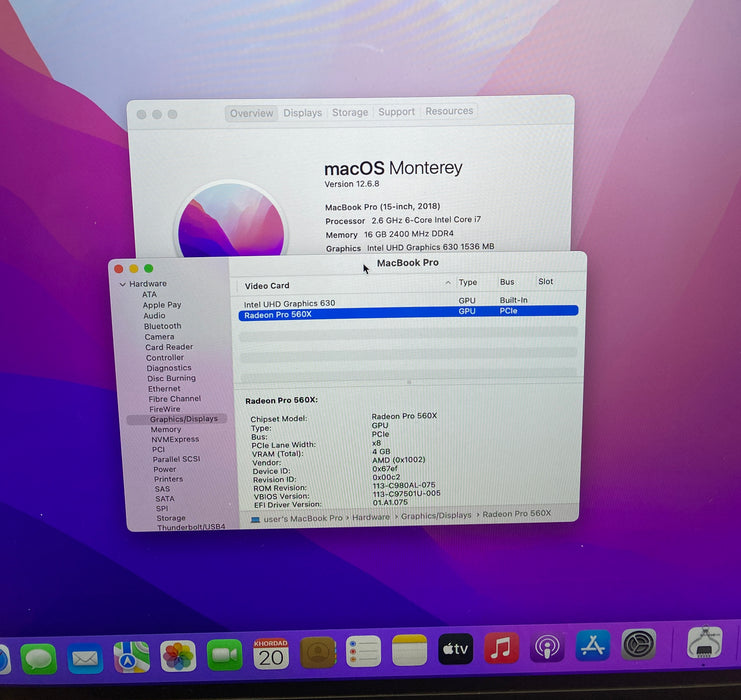
Task: Select Card Reader in the sidebar
Action: pyautogui.click(x=169, y=347)
